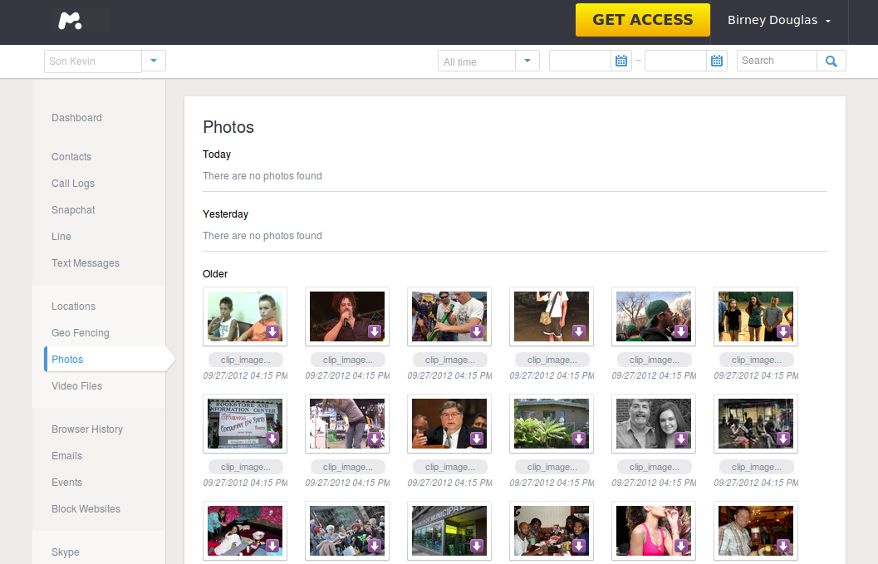Image resolution: width=878 pixels, height=564 pixels.
Task: Click the Son Kevin device selector field
Action: click(x=92, y=61)
